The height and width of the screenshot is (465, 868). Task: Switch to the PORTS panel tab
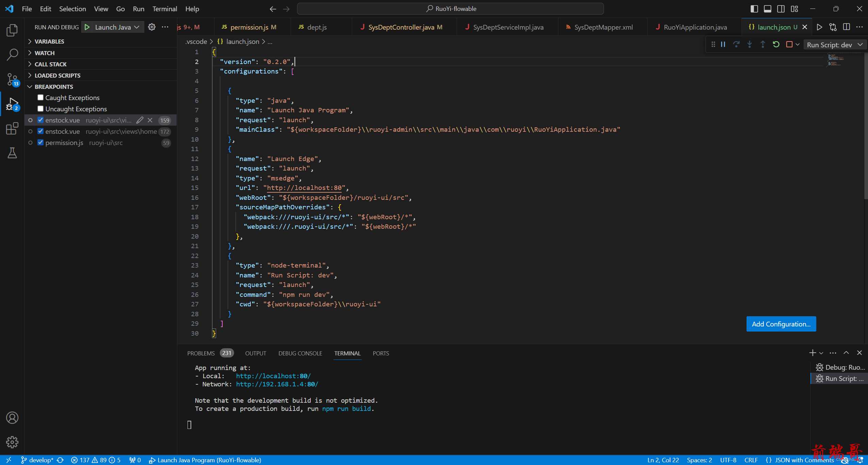(381, 353)
